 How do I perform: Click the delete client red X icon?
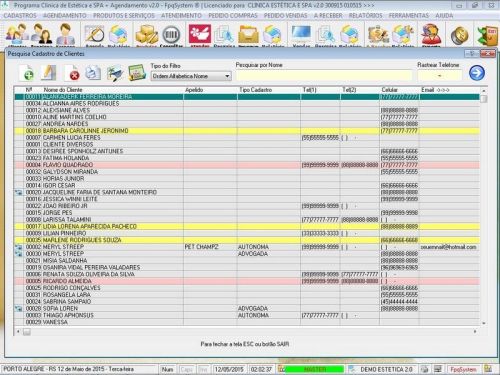click(x=72, y=73)
